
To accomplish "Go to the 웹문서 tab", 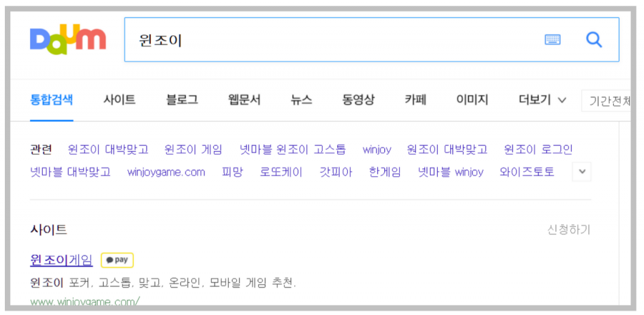I will click(x=245, y=100).
